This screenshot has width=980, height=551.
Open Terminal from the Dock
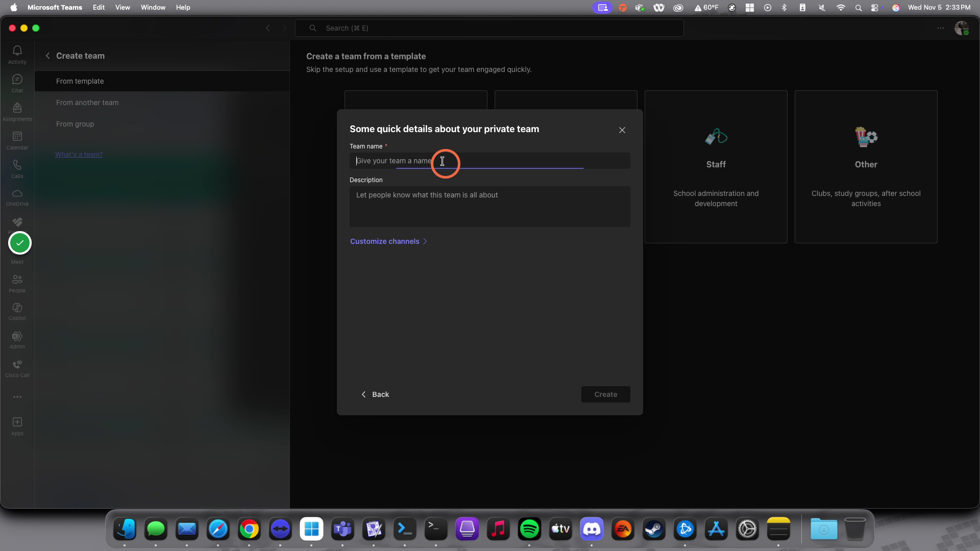[x=436, y=529]
